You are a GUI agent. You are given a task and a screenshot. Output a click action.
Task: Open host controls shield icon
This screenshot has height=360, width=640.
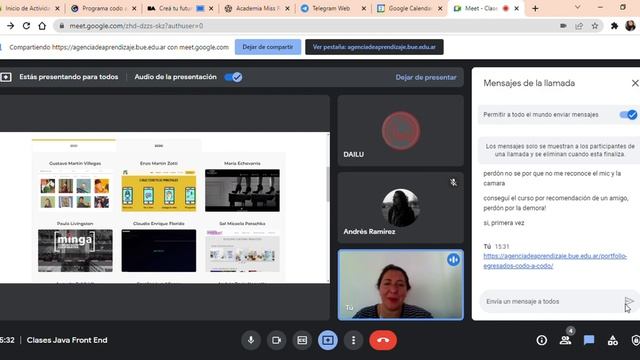[635, 340]
